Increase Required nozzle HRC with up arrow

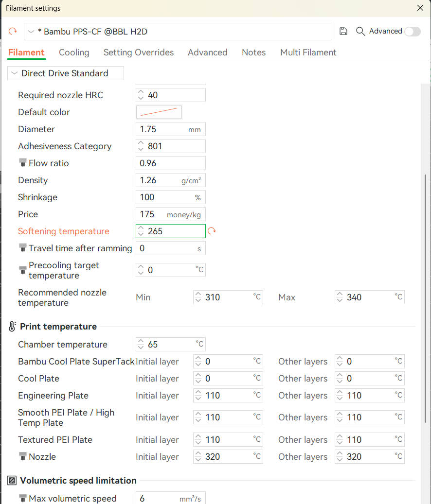(x=141, y=92)
